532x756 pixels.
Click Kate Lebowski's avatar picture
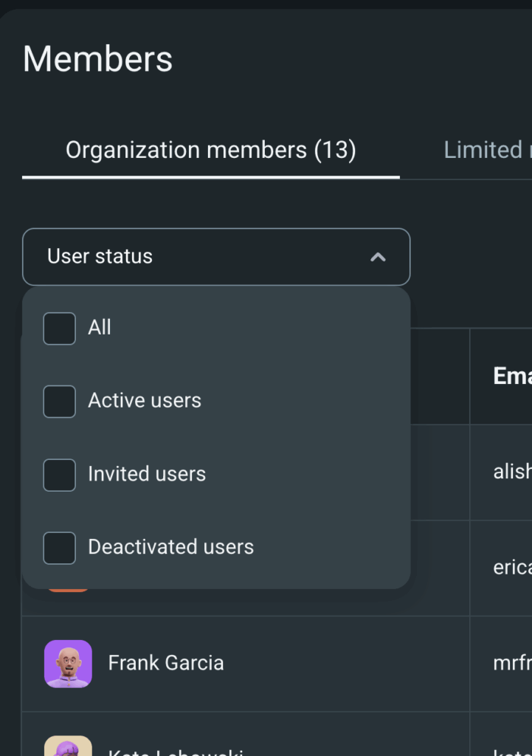pyautogui.click(x=67, y=747)
